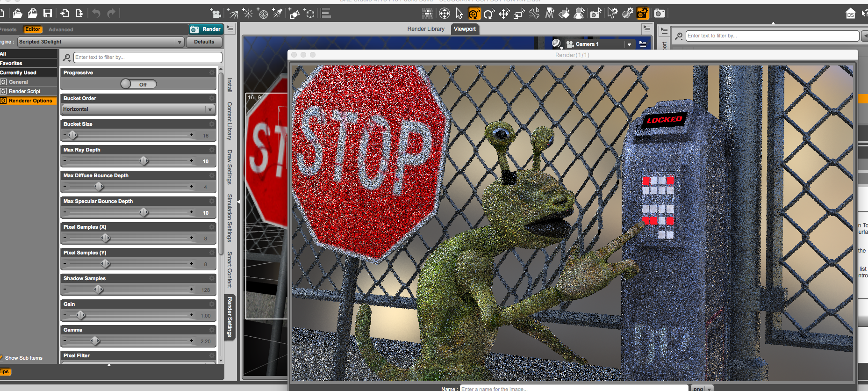Open the Align toolbar icon
868x391 pixels.
click(326, 14)
